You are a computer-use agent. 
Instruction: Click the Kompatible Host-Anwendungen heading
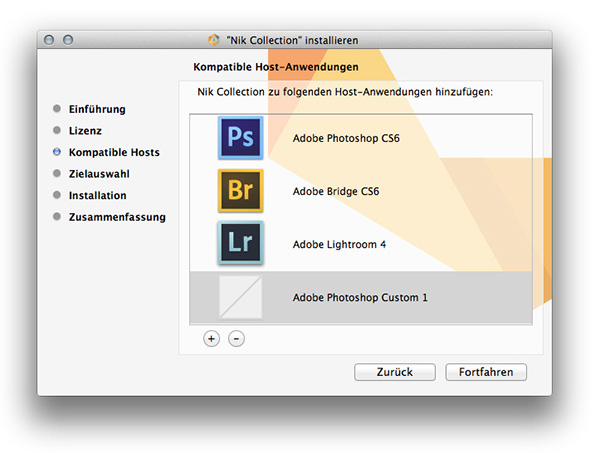(276, 67)
